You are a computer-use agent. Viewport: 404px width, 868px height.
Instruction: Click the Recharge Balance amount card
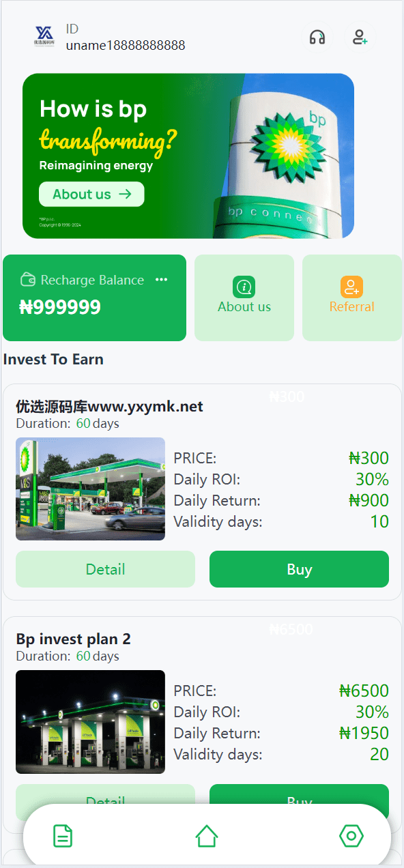[94, 298]
